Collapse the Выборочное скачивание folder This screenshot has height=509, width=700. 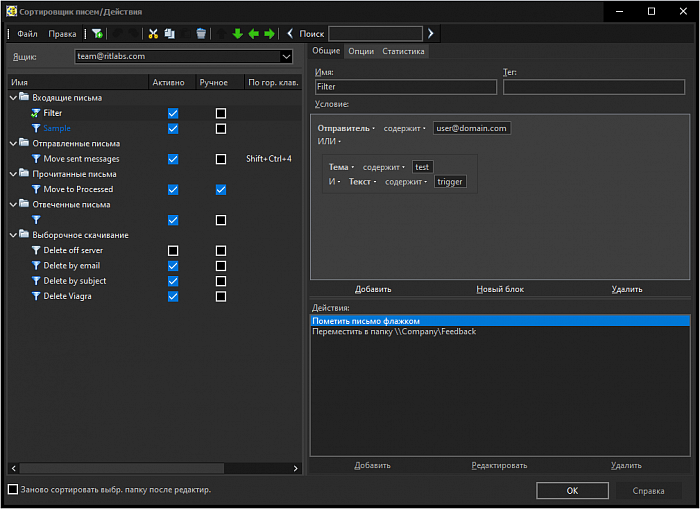point(13,235)
